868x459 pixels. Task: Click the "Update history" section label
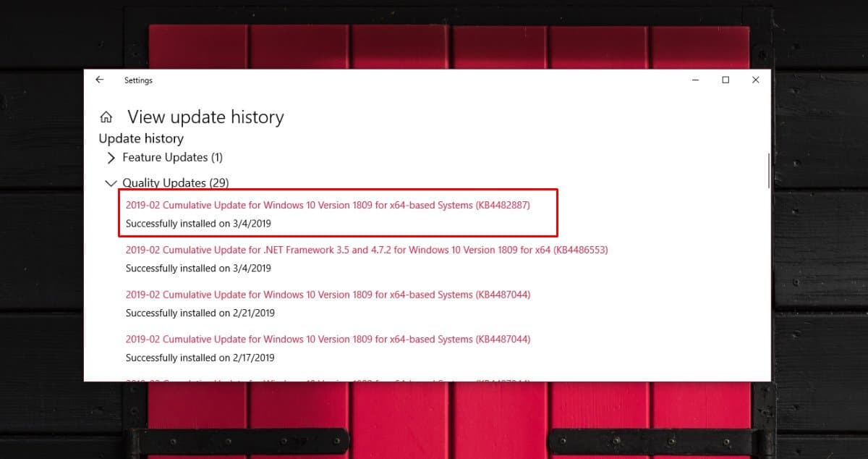pyautogui.click(x=141, y=138)
